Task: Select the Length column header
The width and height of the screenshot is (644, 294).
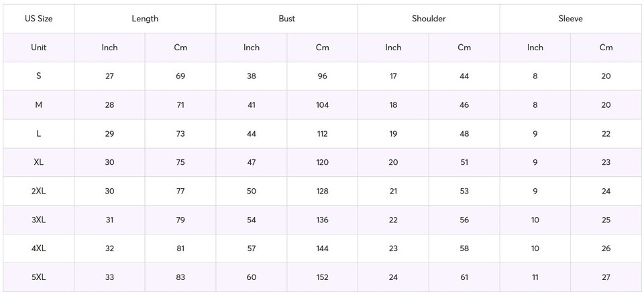Action: pyautogui.click(x=145, y=19)
